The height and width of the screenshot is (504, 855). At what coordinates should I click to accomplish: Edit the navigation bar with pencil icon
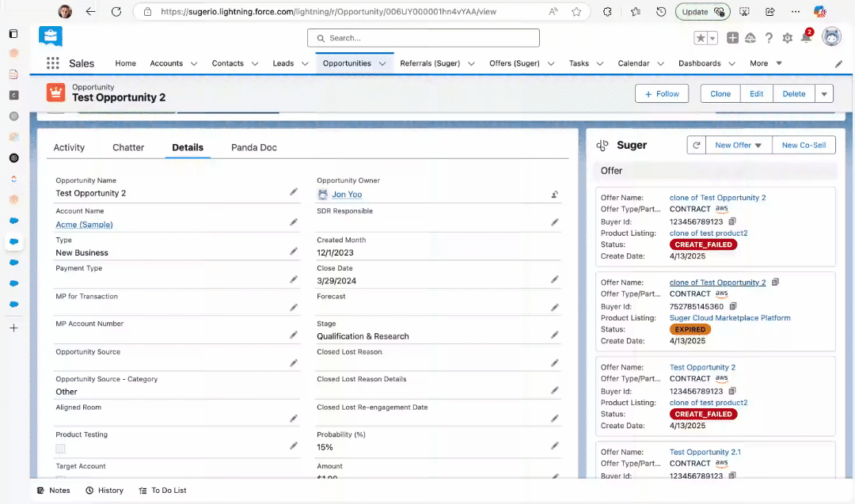(x=838, y=64)
